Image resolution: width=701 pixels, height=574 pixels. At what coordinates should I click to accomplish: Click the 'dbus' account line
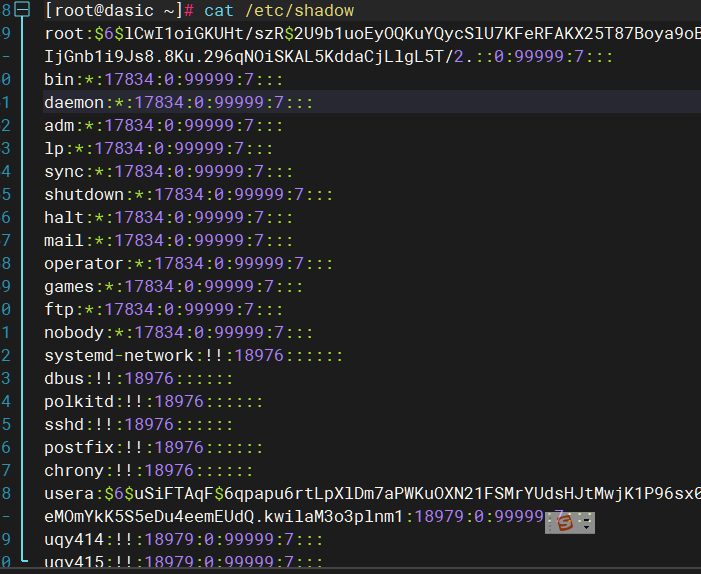coord(139,379)
